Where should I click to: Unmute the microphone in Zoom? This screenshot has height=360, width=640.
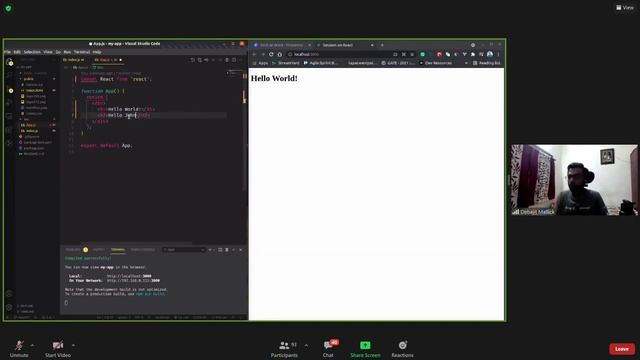pos(19,349)
